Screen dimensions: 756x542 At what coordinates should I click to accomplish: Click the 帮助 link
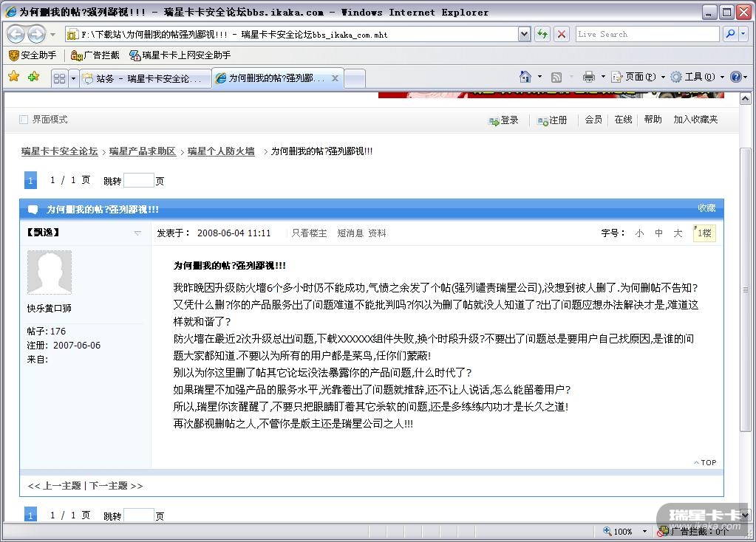[x=653, y=120]
